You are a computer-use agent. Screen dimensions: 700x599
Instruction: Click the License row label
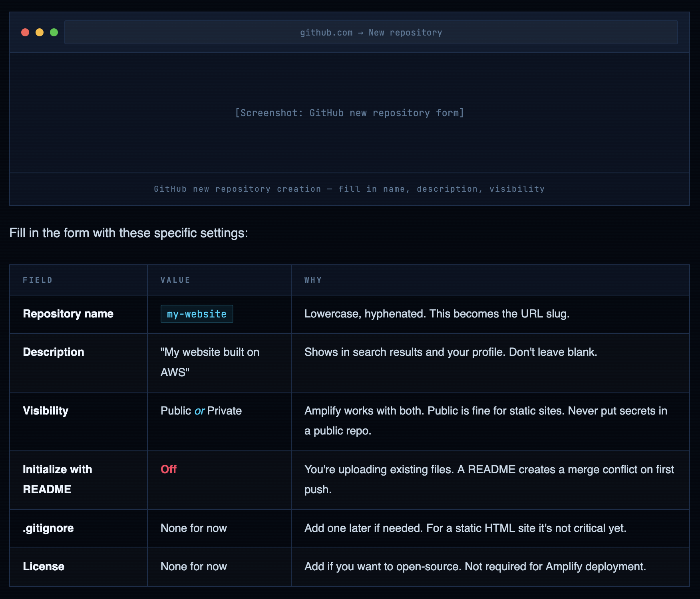pos(44,566)
